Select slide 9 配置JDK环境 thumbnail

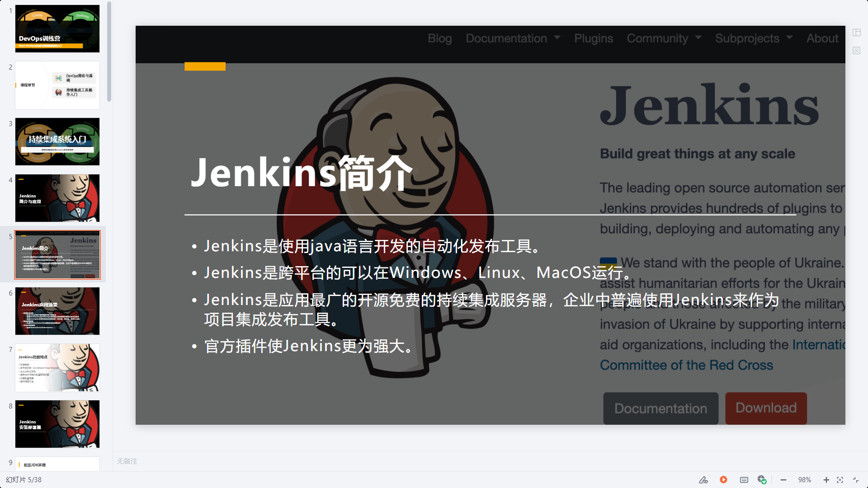pyautogui.click(x=57, y=464)
